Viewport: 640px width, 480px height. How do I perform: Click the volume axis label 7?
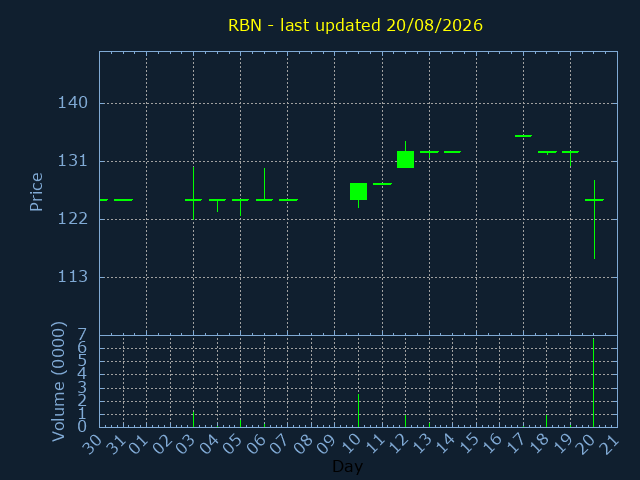(82, 336)
